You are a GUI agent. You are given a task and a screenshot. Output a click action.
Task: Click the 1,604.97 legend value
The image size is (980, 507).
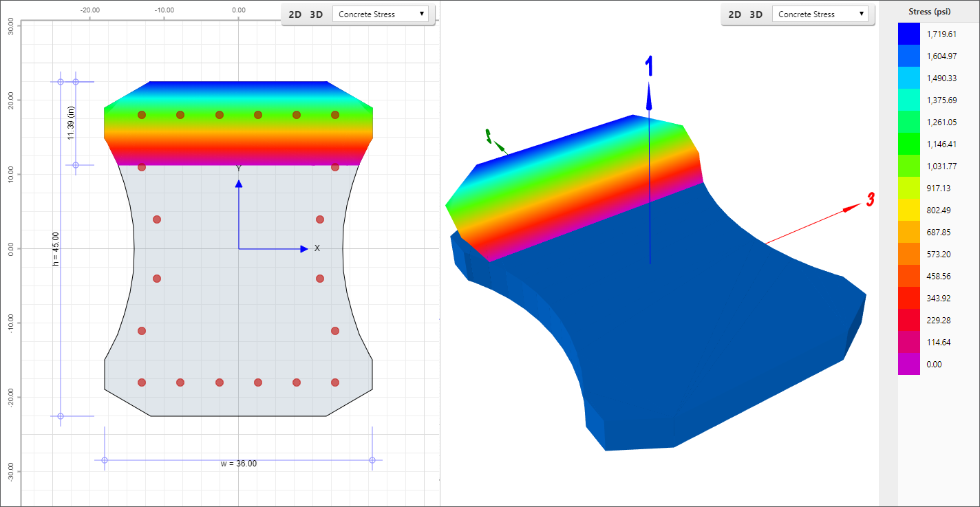pyautogui.click(x=941, y=56)
